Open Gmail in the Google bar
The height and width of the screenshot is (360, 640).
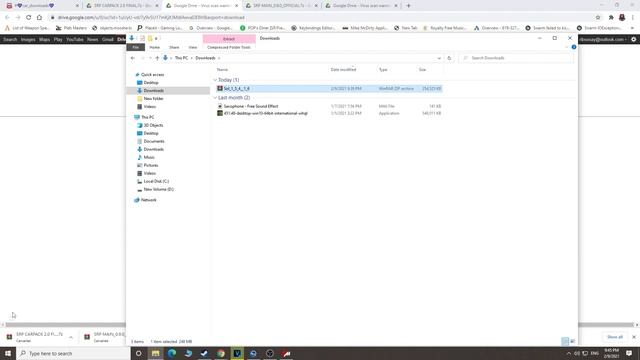108,40
